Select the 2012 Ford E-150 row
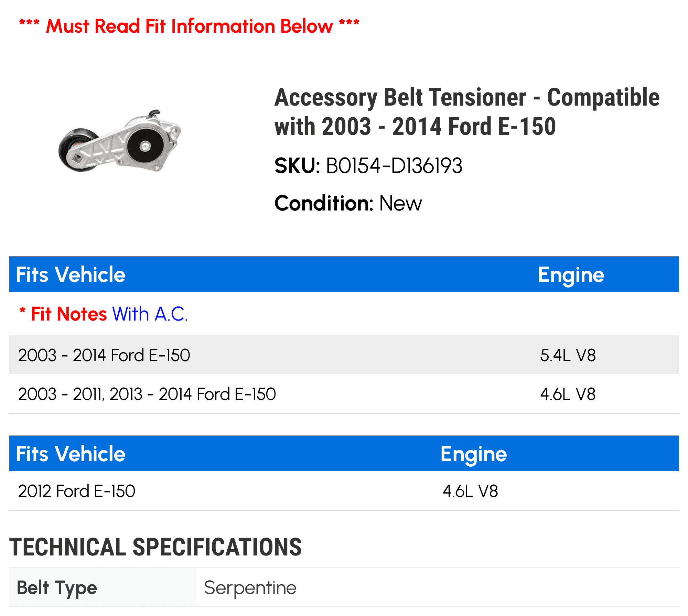This screenshot has height=616, width=688. 344,491
